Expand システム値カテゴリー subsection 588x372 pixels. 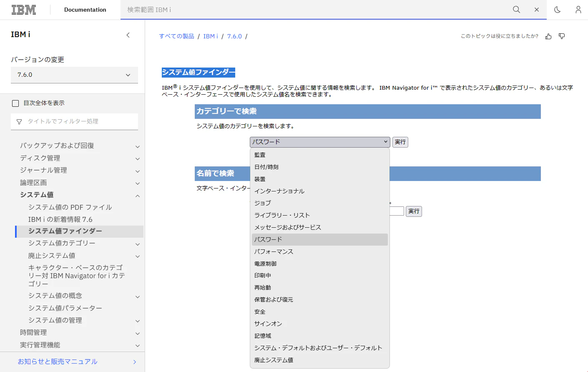[138, 244]
